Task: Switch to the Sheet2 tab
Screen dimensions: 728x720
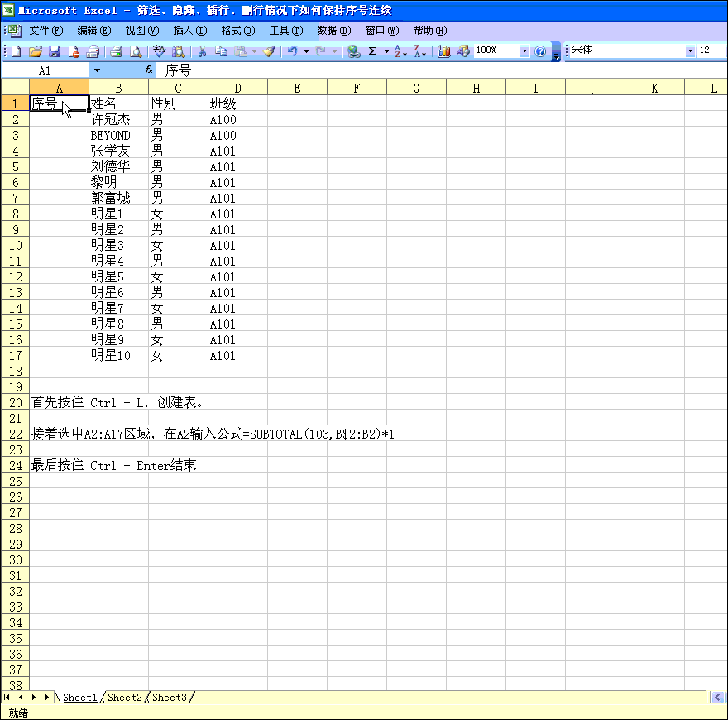Action: pyautogui.click(x=125, y=698)
